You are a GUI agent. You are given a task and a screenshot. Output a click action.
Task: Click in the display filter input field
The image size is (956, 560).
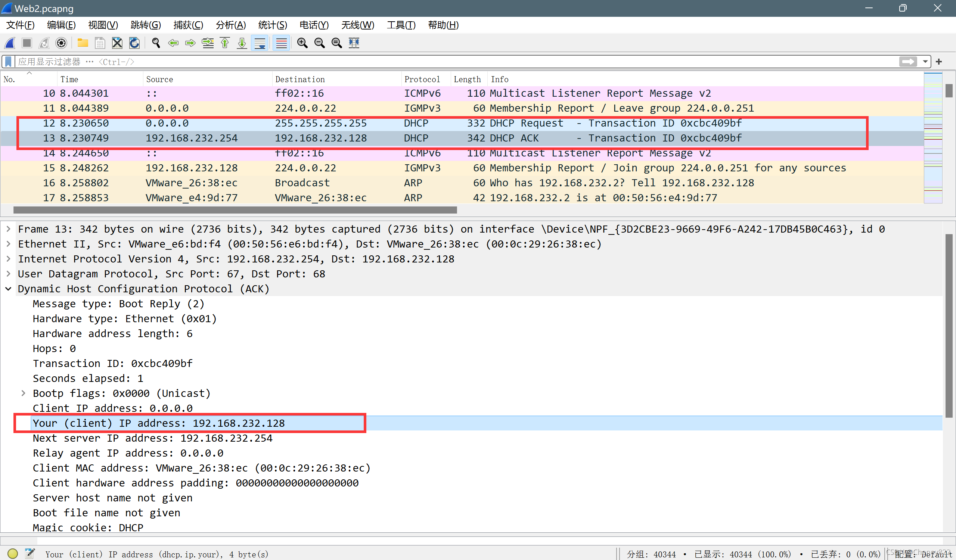[x=455, y=62]
